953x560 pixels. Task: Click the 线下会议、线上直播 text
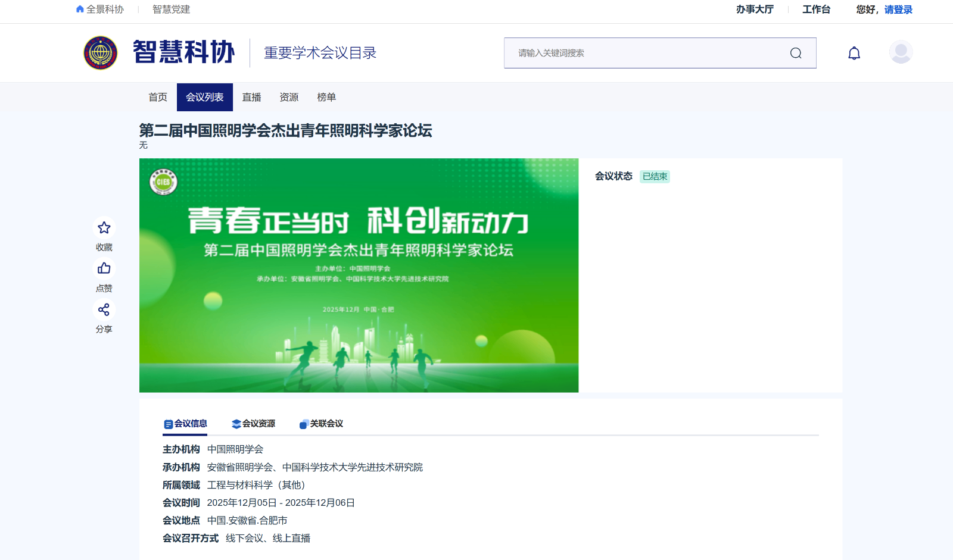click(x=268, y=539)
